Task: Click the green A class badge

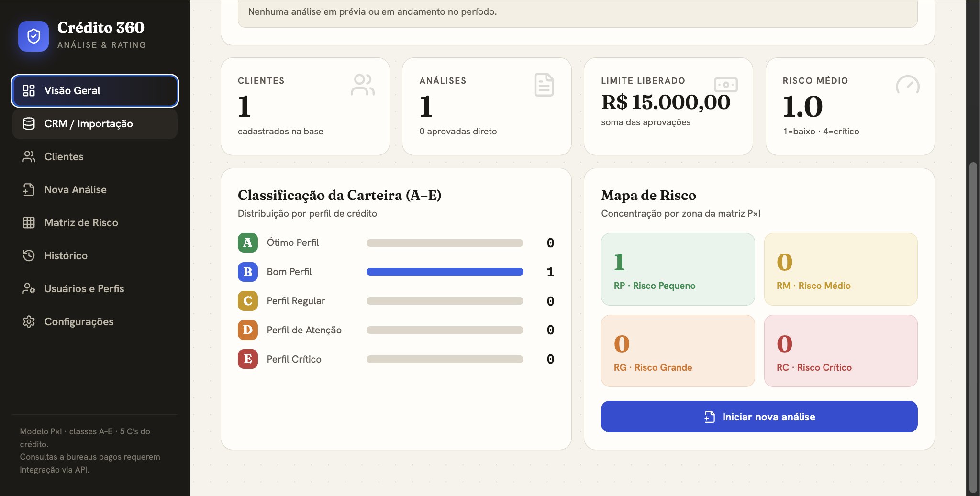Action: tap(248, 242)
